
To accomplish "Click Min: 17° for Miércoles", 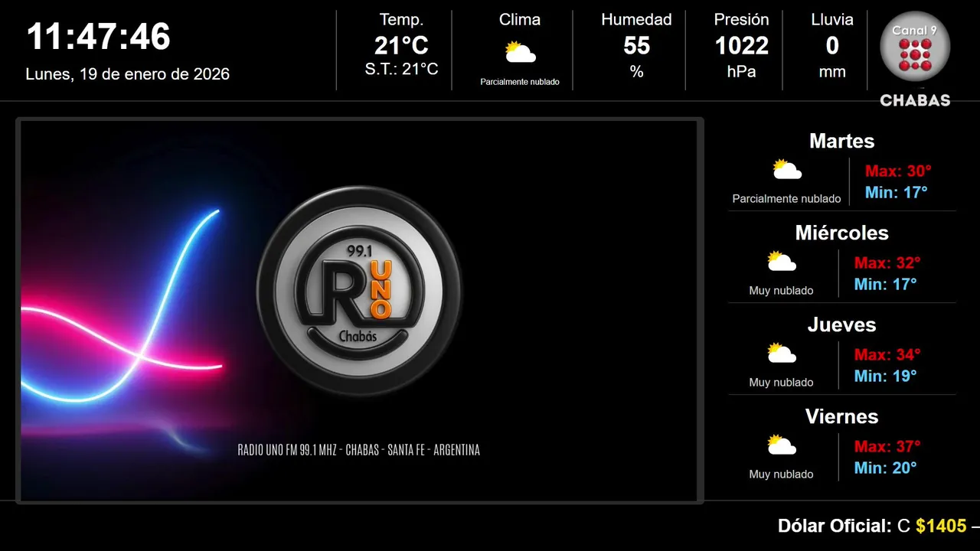I will tap(885, 285).
